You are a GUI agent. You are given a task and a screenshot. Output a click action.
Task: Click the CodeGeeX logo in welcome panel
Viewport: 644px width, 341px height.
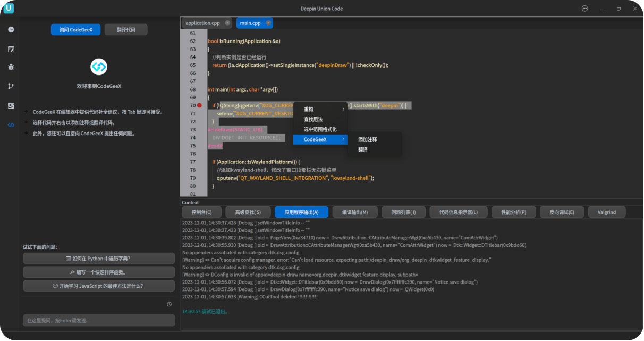99,66
